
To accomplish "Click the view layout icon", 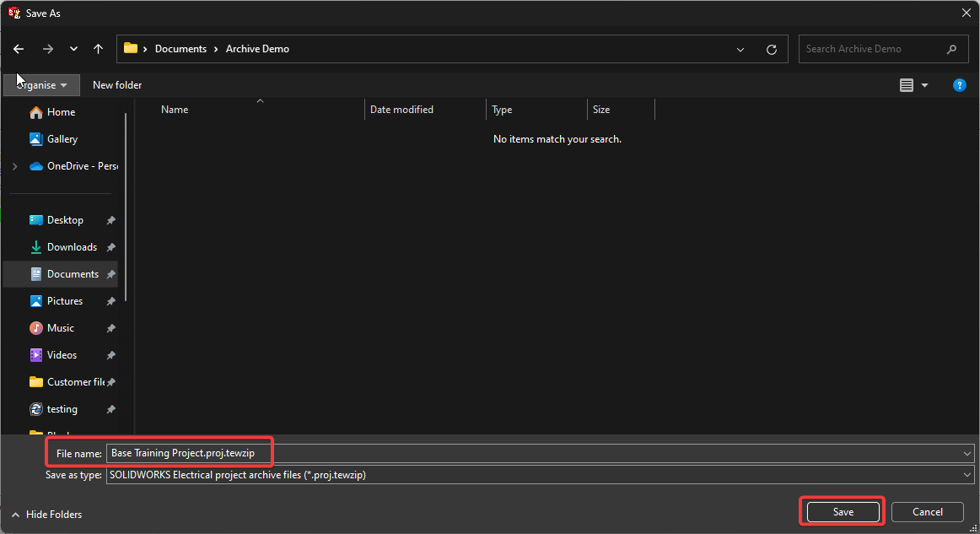I will pyautogui.click(x=907, y=85).
